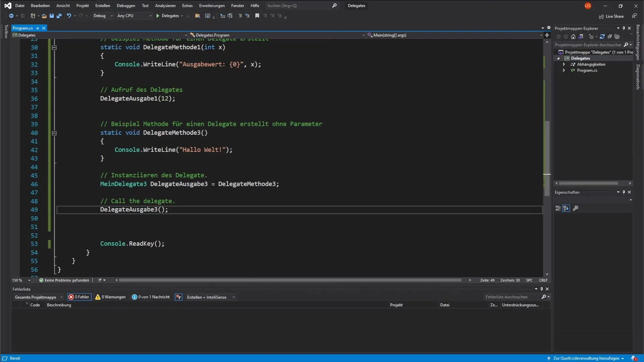Click the search magnifier in Projektmappen-Explorer
The image size is (644, 362).
(626, 45)
